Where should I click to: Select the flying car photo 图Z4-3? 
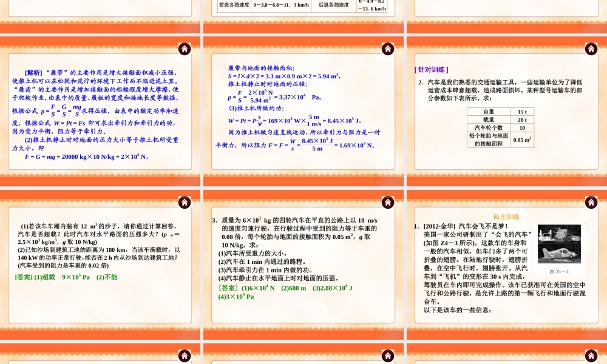(x=558, y=244)
